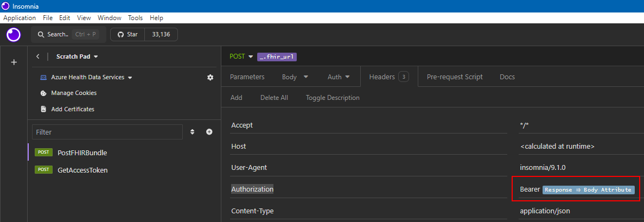Click the Response Body Attribute tag
The height and width of the screenshot is (222, 644).
point(588,189)
